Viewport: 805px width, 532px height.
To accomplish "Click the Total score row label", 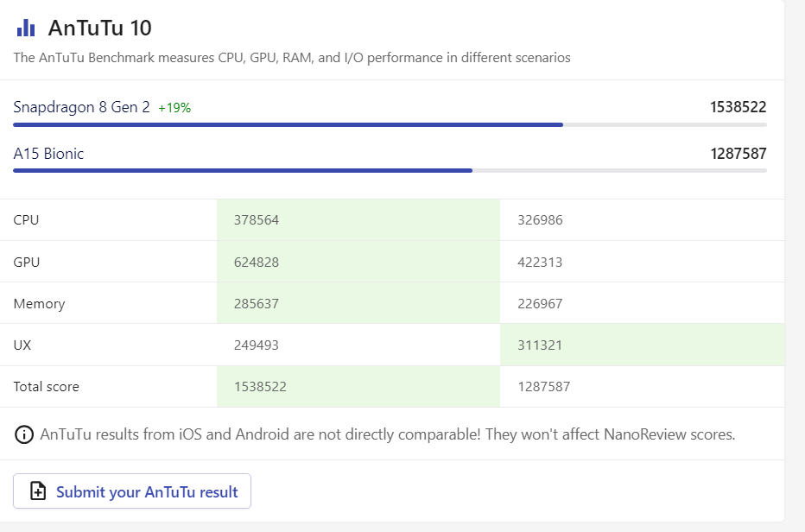I will (46, 387).
